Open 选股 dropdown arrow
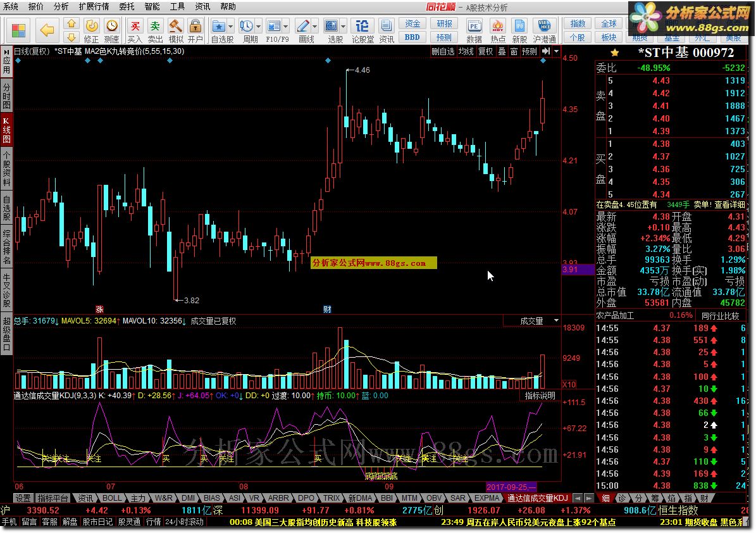The height and width of the screenshot is (533, 756). point(344,26)
